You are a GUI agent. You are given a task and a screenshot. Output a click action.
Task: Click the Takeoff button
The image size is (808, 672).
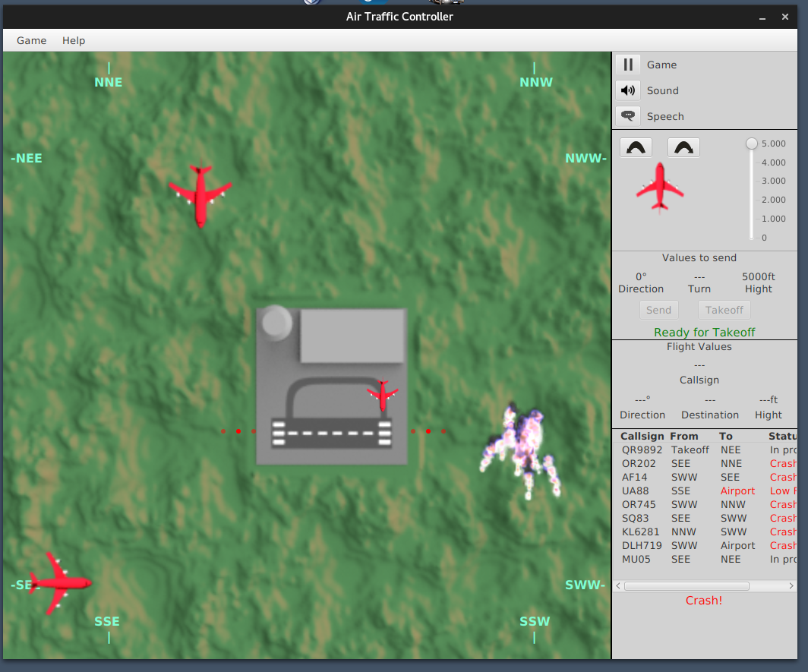[724, 311]
